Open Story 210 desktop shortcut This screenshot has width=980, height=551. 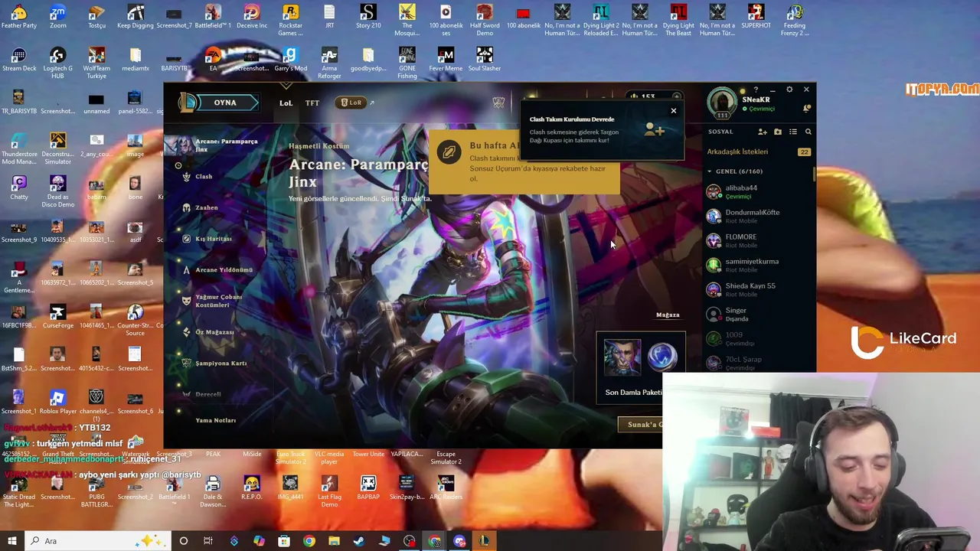(368, 18)
